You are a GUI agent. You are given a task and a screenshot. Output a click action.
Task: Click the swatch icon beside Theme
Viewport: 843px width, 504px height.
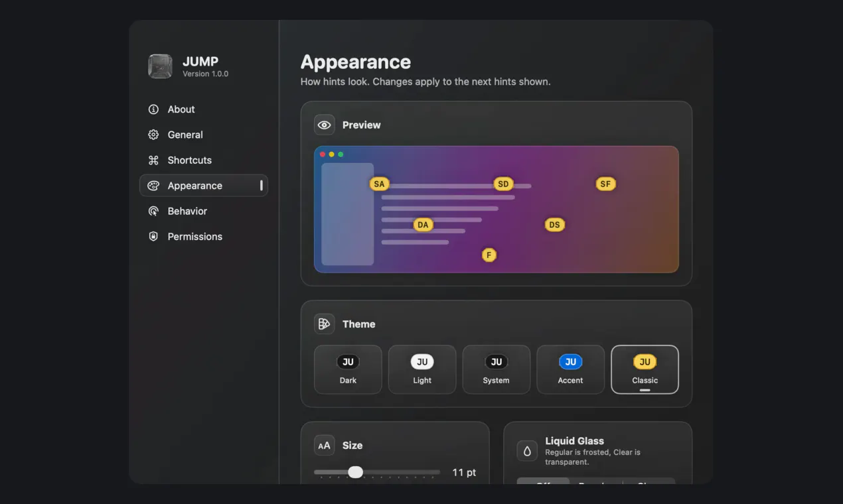(324, 324)
